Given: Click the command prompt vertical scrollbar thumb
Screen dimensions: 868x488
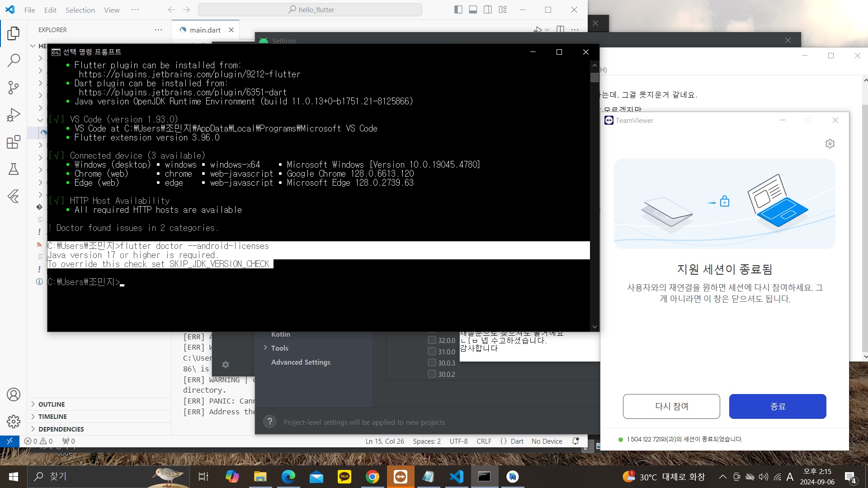Looking at the screenshot, I should pos(594,77).
